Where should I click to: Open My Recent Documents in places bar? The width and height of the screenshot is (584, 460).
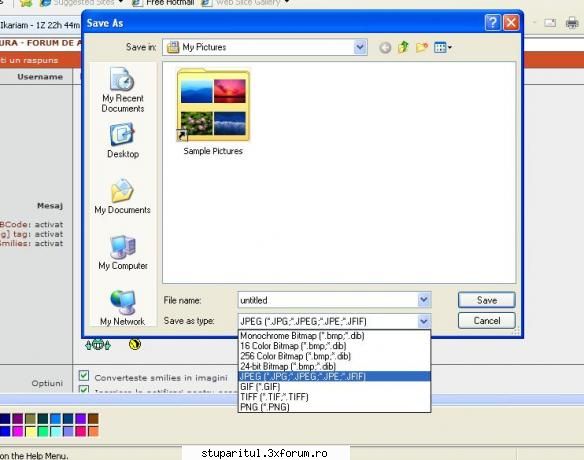[123, 90]
